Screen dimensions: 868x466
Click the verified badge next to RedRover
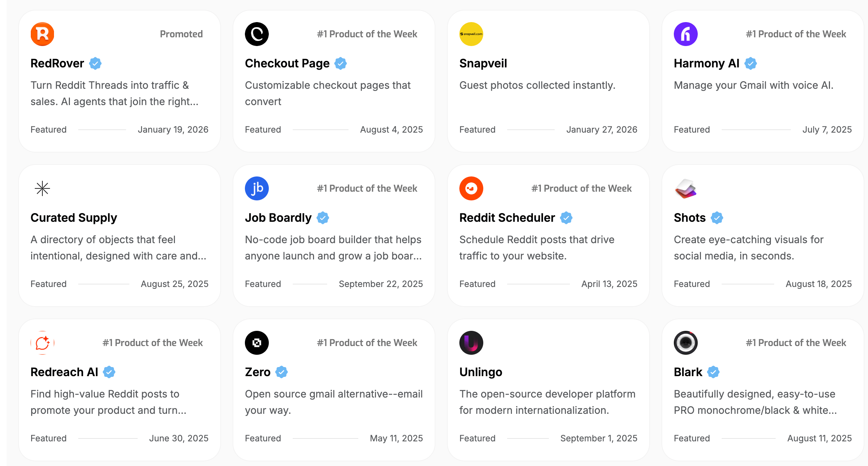(x=95, y=63)
